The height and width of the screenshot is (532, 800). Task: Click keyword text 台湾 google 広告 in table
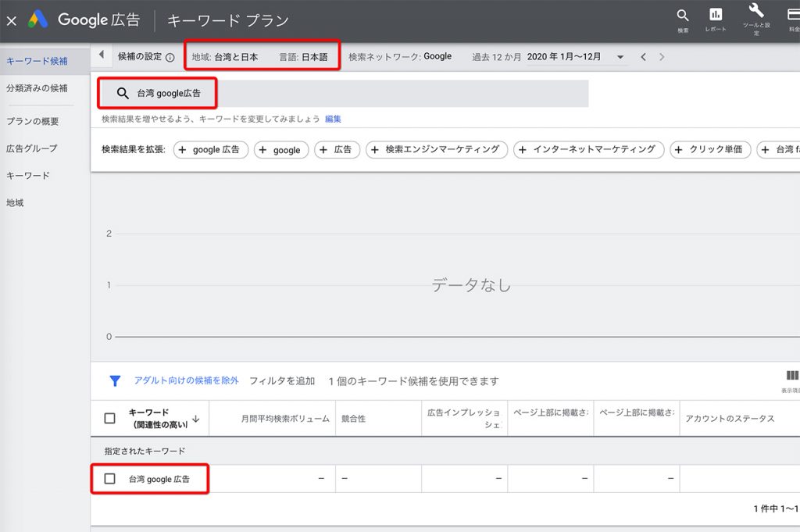coord(159,479)
